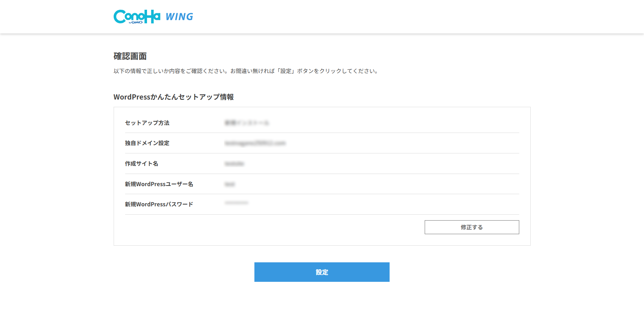Viewport: 644px width, 310px height.
Task: Click the ConoHa logo in header
Action: 137,16
